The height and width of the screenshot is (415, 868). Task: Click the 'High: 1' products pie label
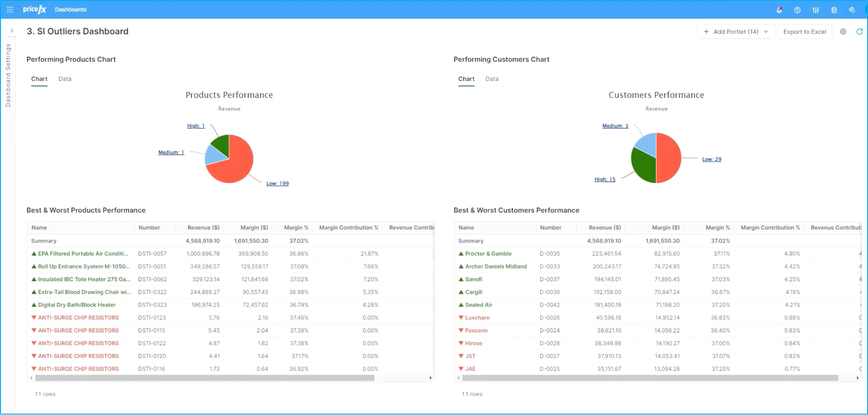[x=196, y=126]
